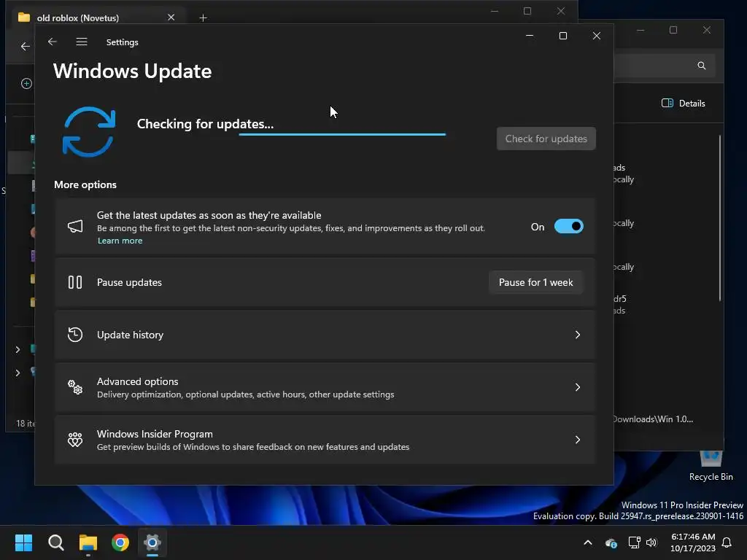747x560 pixels.
Task: Open the Settings hamburger navigation menu
Action: coord(82,42)
